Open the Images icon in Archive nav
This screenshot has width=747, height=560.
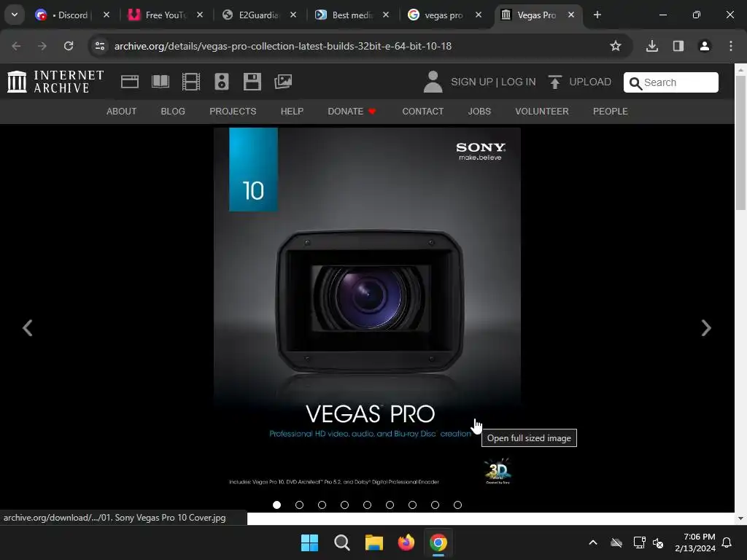click(x=283, y=82)
